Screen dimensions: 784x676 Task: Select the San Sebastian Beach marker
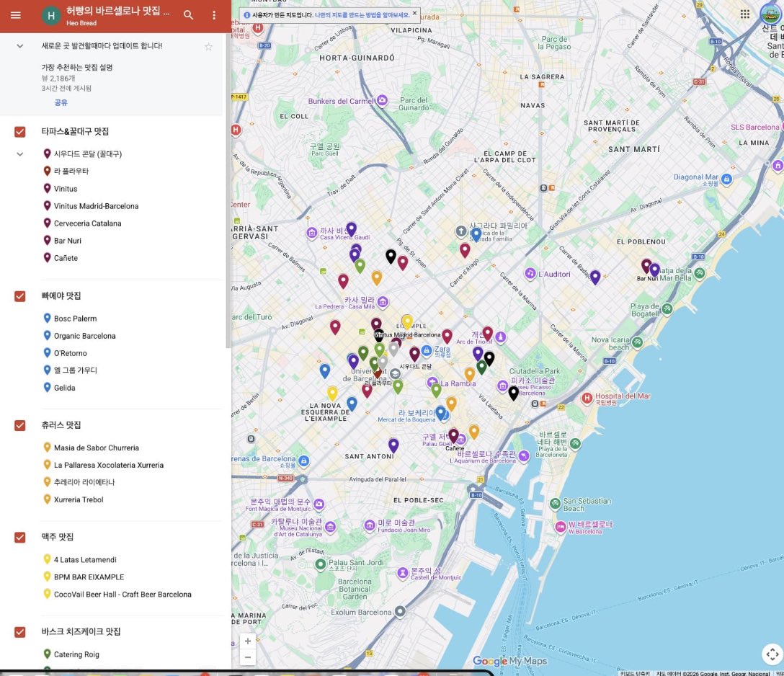(555, 504)
